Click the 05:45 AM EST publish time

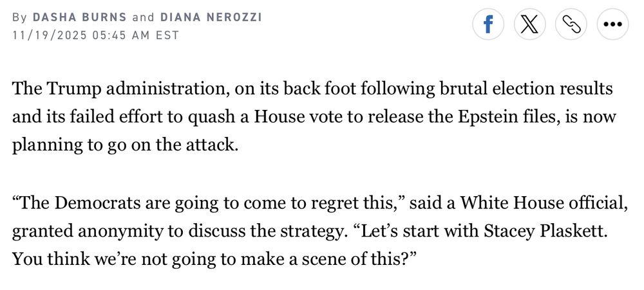point(136,35)
